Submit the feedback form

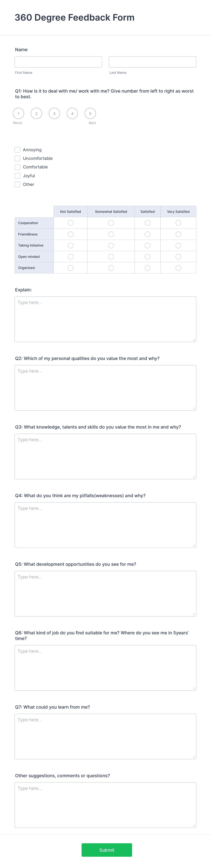coord(107,850)
